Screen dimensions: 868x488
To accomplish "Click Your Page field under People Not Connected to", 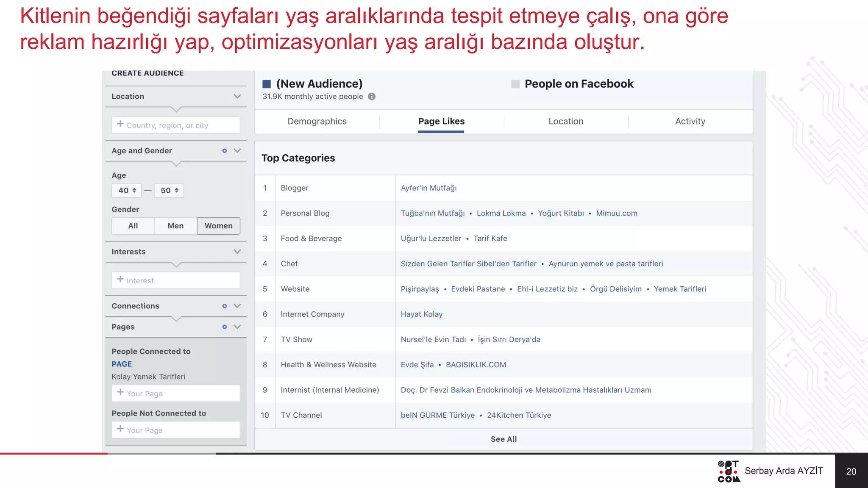I will 176,430.
